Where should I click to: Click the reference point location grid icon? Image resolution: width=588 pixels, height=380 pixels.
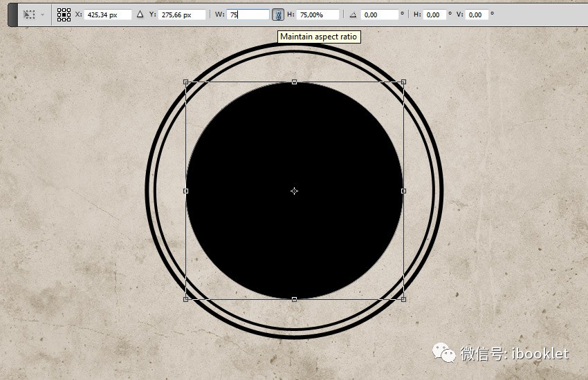tap(64, 15)
